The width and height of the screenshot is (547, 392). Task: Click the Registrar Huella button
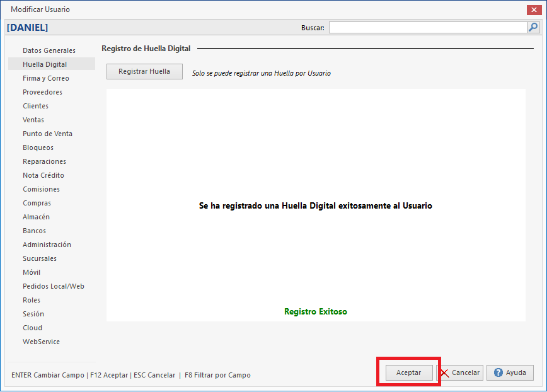tap(144, 71)
